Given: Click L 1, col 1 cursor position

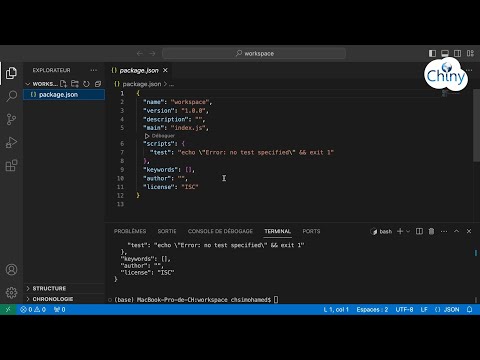Looking at the screenshot, I should pyautogui.click(x=336, y=309).
